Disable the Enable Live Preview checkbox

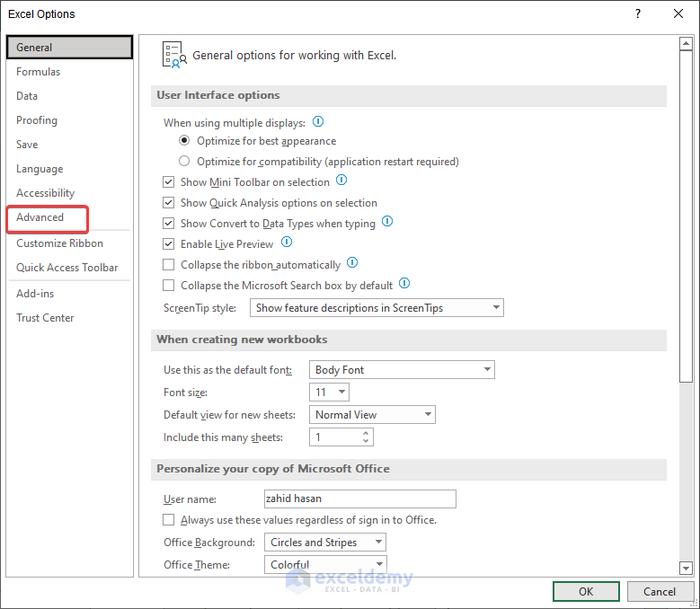tap(168, 244)
